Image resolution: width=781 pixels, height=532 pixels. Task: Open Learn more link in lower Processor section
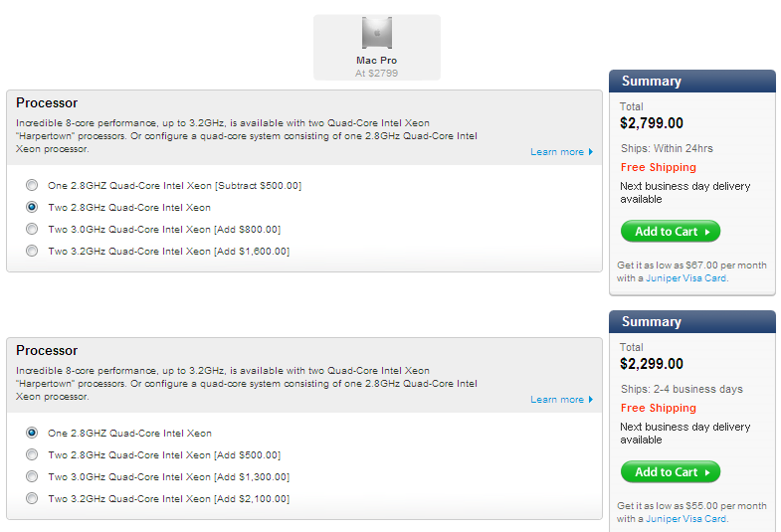561,400
